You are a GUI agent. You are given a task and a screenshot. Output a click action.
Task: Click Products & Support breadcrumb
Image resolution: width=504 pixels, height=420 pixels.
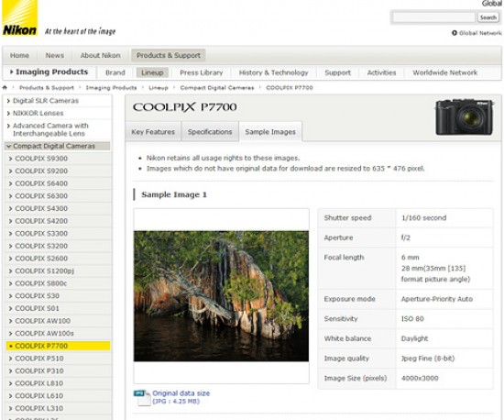click(x=47, y=87)
